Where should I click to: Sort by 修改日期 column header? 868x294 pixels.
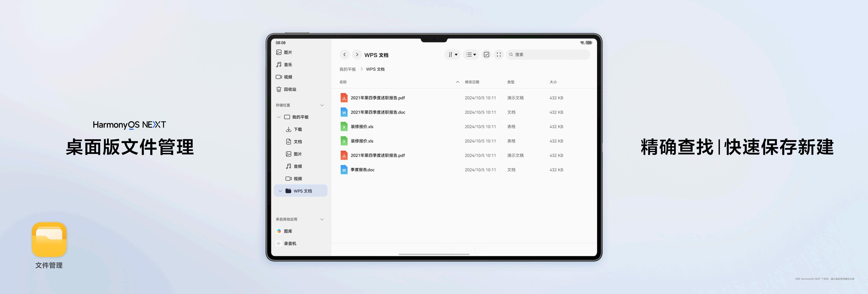point(472,82)
